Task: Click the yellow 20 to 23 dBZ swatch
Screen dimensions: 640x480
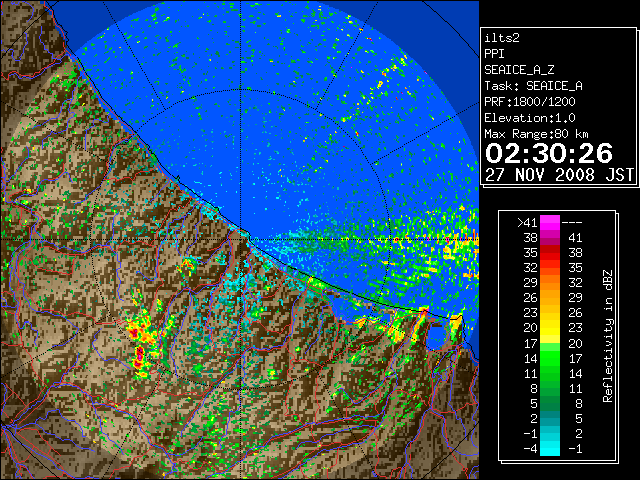Action: pyautogui.click(x=550, y=328)
